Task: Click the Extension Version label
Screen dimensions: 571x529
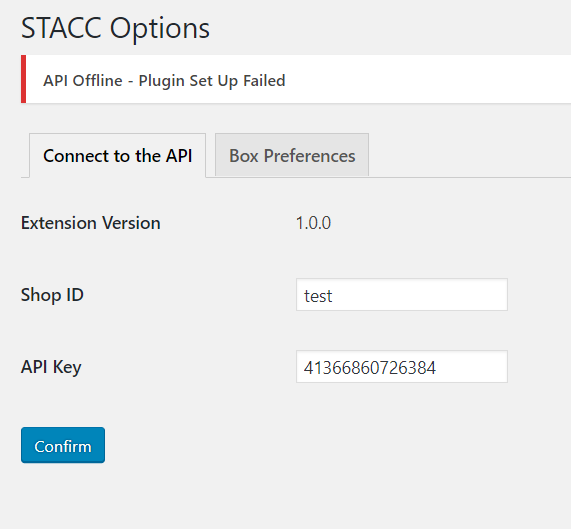Action: click(x=91, y=223)
